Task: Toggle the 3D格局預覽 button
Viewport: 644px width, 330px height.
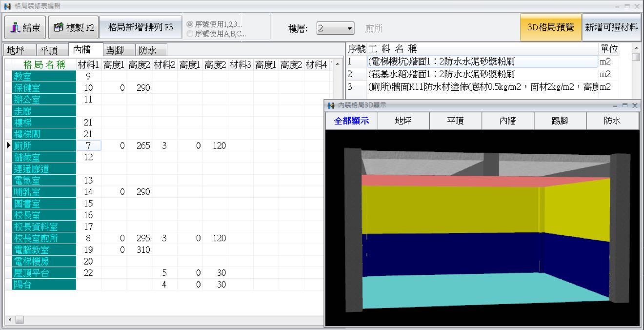Action: point(550,27)
